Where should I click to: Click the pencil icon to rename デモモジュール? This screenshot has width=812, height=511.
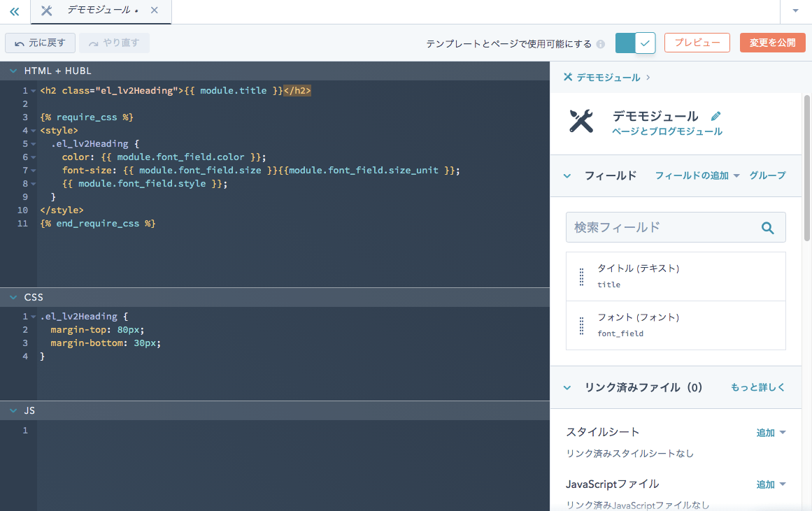[715, 116]
